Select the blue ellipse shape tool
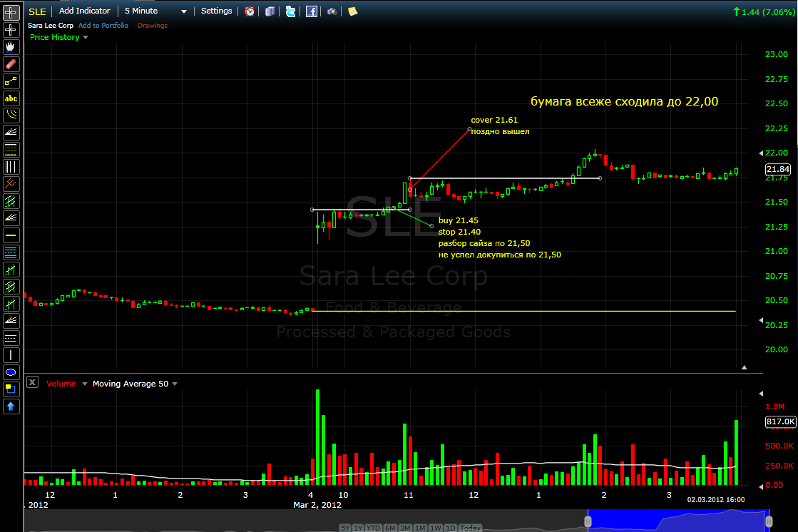Screen dimensions: 798x532 (x=11, y=372)
